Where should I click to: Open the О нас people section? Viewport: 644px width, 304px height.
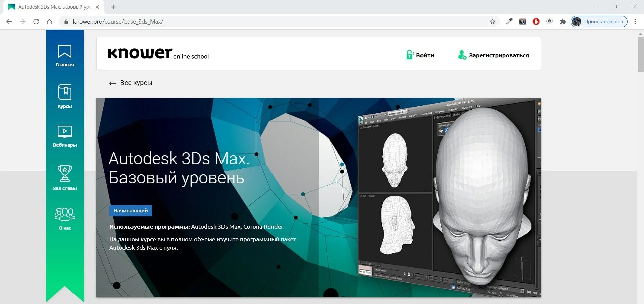(65, 219)
